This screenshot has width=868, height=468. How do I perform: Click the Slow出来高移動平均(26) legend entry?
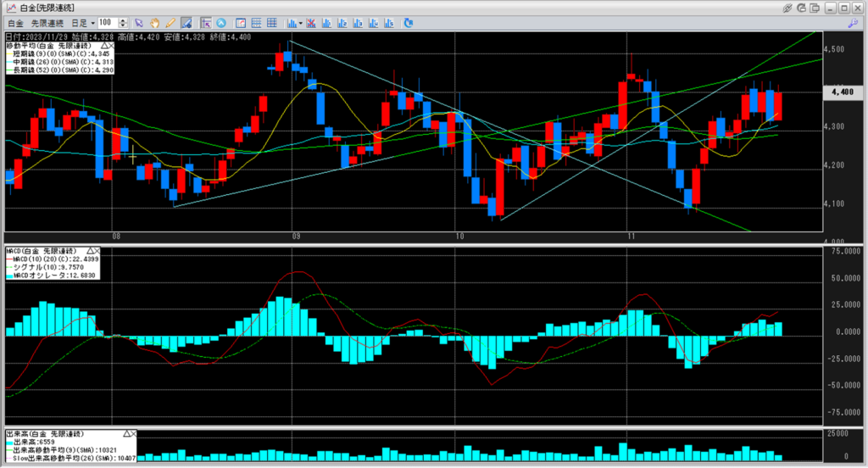tap(71, 459)
